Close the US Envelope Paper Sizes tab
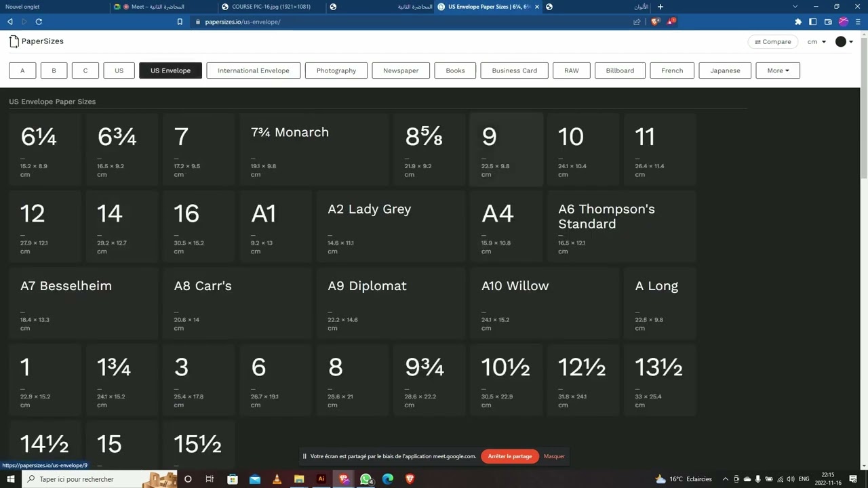This screenshot has height=488, width=868. click(x=537, y=7)
